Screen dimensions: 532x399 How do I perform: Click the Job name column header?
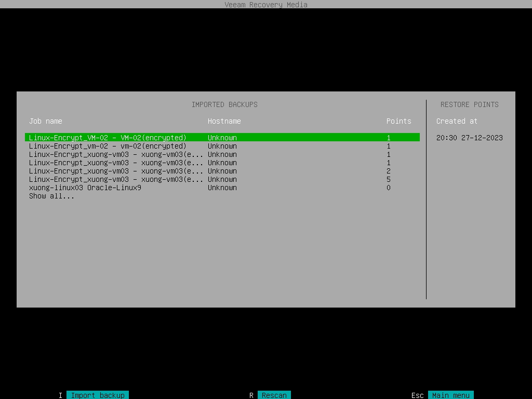[x=45, y=121]
